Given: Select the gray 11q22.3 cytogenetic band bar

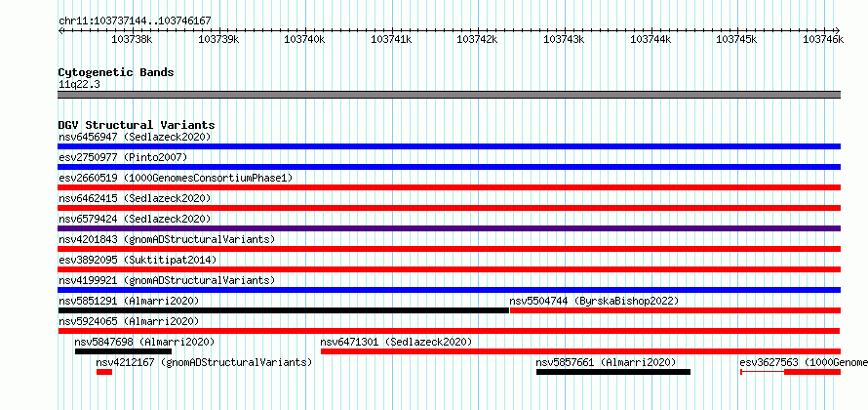Looking at the screenshot, I should click(x=449, y=95).
